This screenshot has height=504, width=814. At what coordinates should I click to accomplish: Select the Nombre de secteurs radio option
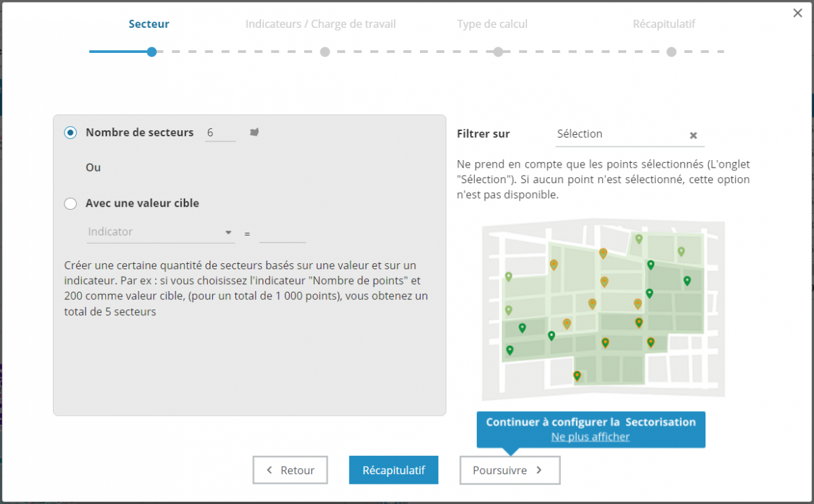point(71,133)
